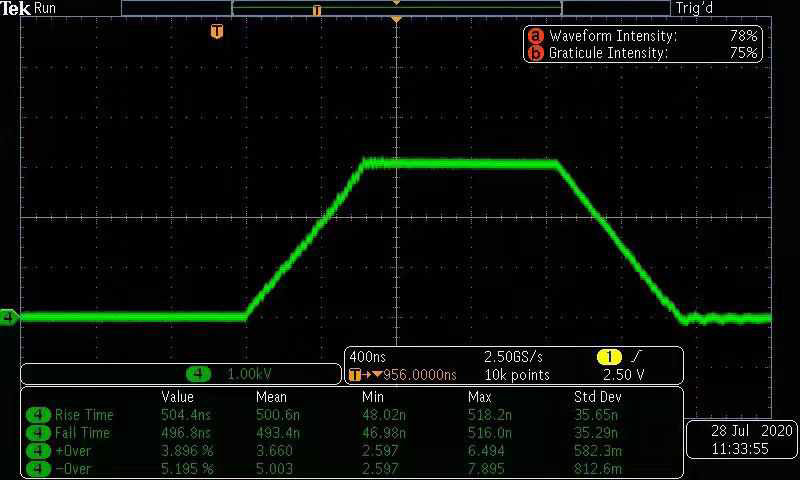Viewport: 800px width, 480px height.
Task: Click Rise Time mean 500.6n
Action: [278, 415]
